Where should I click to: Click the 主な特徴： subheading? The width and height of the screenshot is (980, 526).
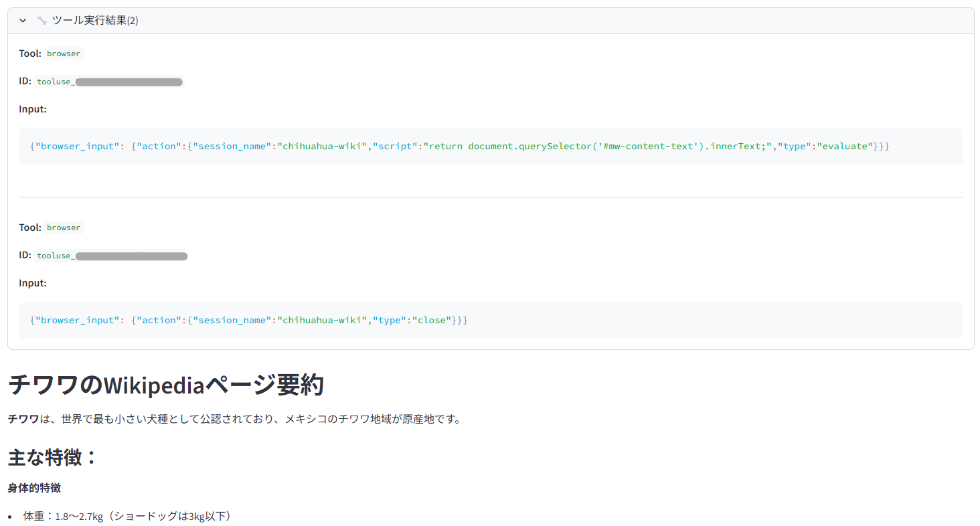tap(54, 458)
